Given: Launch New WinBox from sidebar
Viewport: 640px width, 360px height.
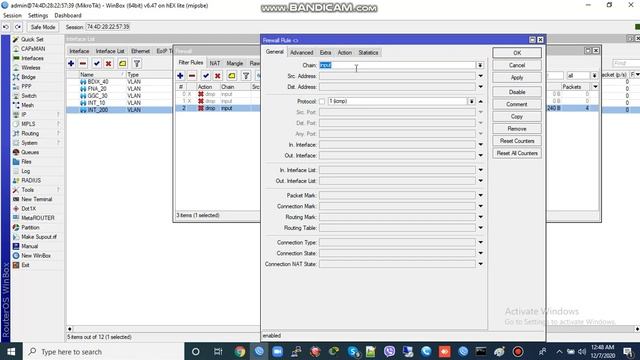Looking at the screenshot, I should 36,256.
